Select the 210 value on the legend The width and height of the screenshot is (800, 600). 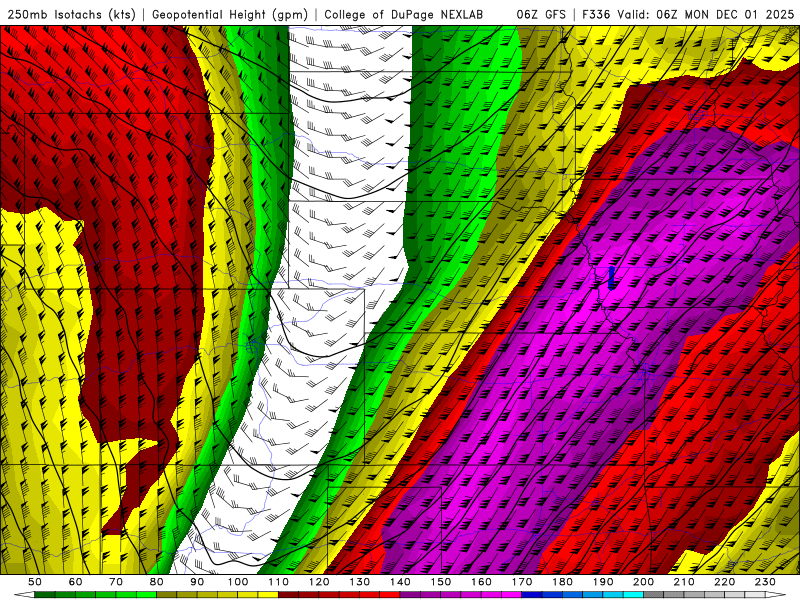click(684, 582)
